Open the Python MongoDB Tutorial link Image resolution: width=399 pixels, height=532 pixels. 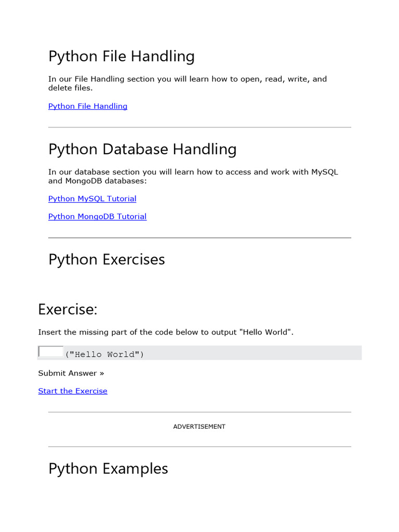point(97,216)
